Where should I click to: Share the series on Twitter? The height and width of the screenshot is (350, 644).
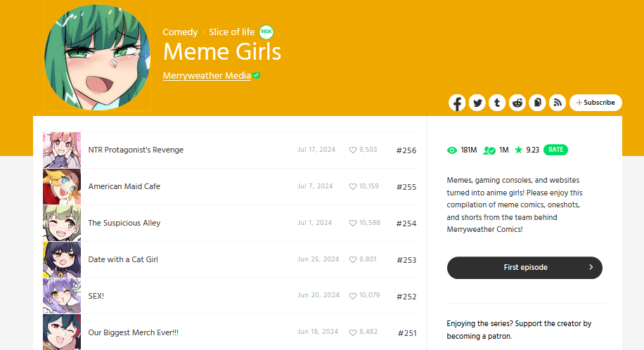point(477,103)
